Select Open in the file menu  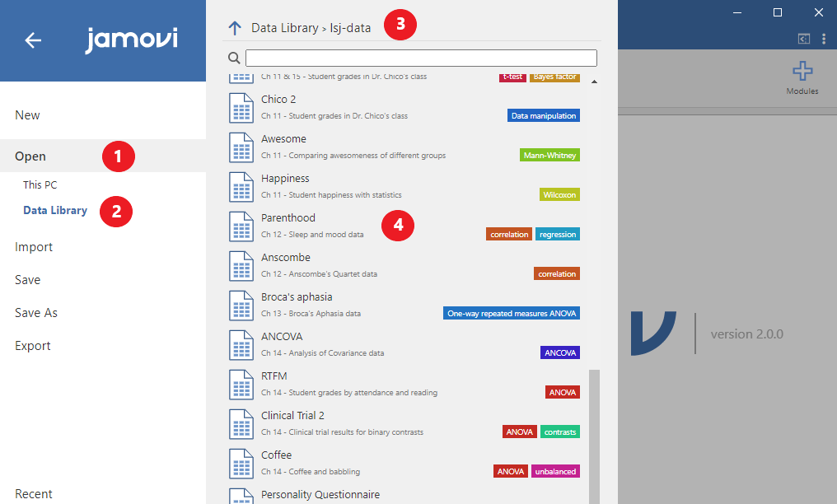pyautogui.click(x=30, y=156)
